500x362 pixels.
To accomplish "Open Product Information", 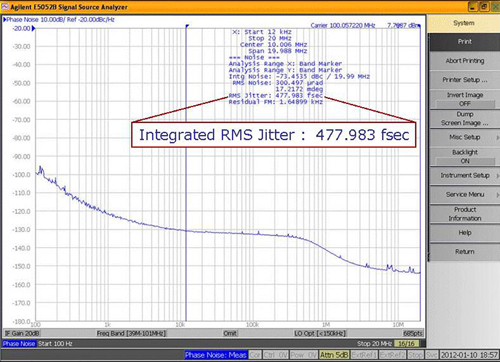I will [x=465, y=214].
